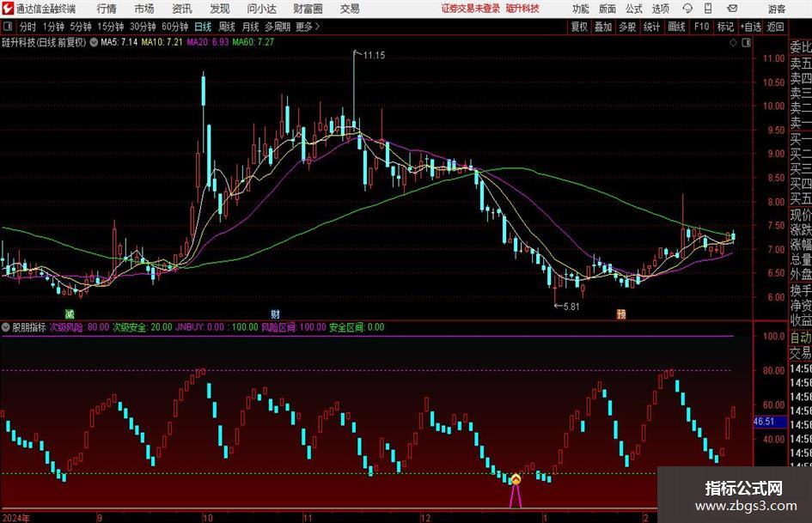
Task: Click the 统计 statistics button
Action: pos(651,27)
